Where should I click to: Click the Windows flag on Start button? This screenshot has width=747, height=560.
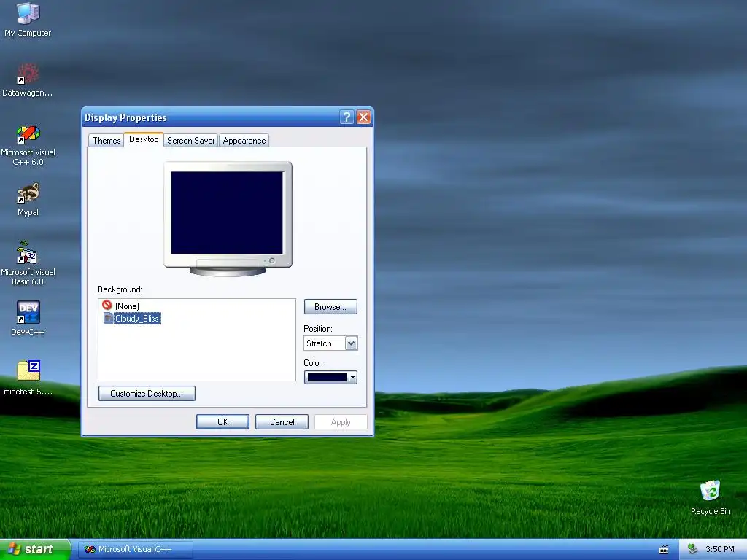13,550
